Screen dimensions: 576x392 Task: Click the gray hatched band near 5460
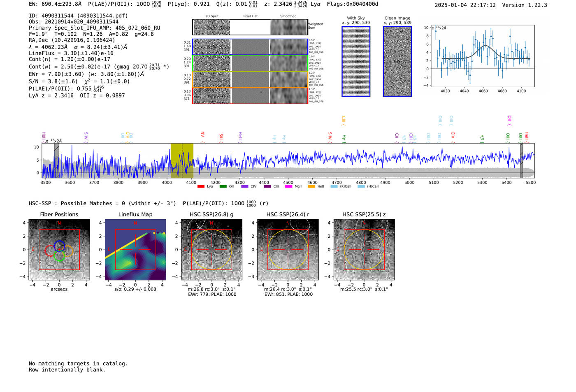521,160
